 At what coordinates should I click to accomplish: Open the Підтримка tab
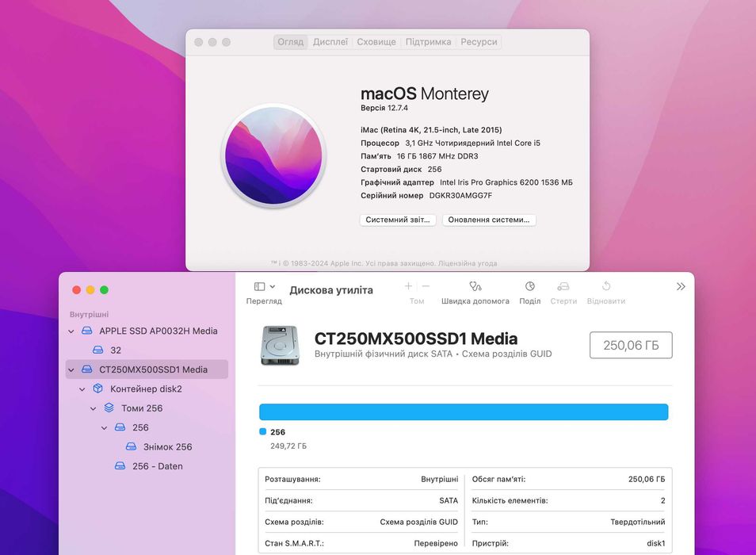(428, 42)
